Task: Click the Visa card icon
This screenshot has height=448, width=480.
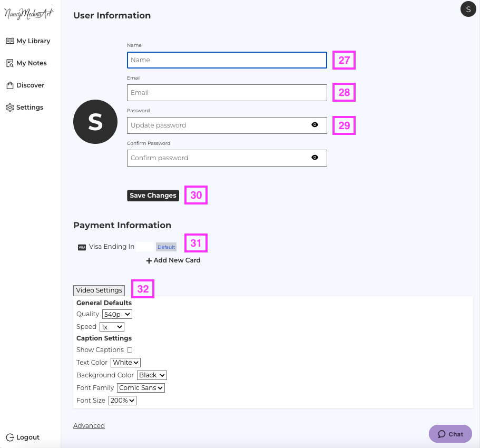Action: point(82,247)
